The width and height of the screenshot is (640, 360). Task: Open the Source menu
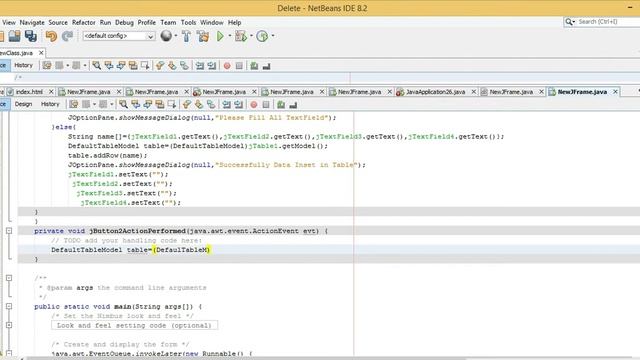(x=58, y=22)
